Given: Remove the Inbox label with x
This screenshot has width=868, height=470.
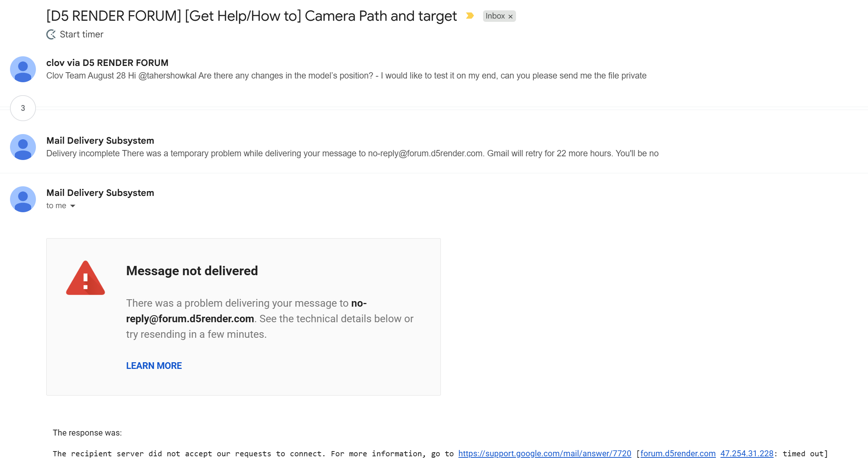Looking at the screenshot, I should tap(510, 16).
